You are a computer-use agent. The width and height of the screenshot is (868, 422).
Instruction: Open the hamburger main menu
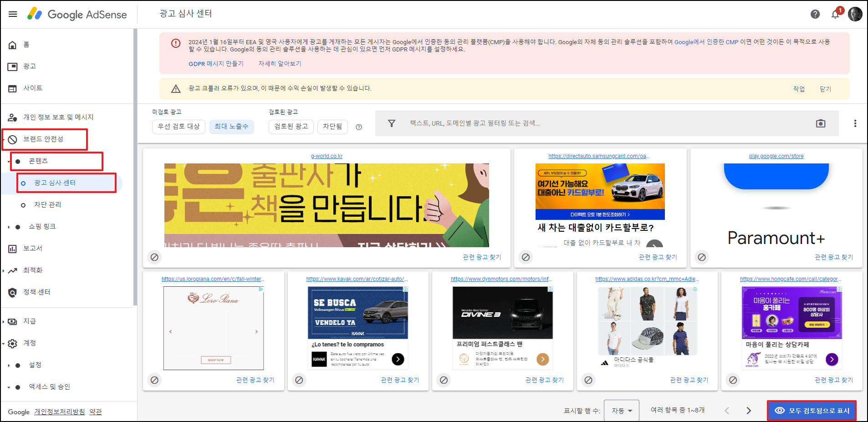pos(13,14)
